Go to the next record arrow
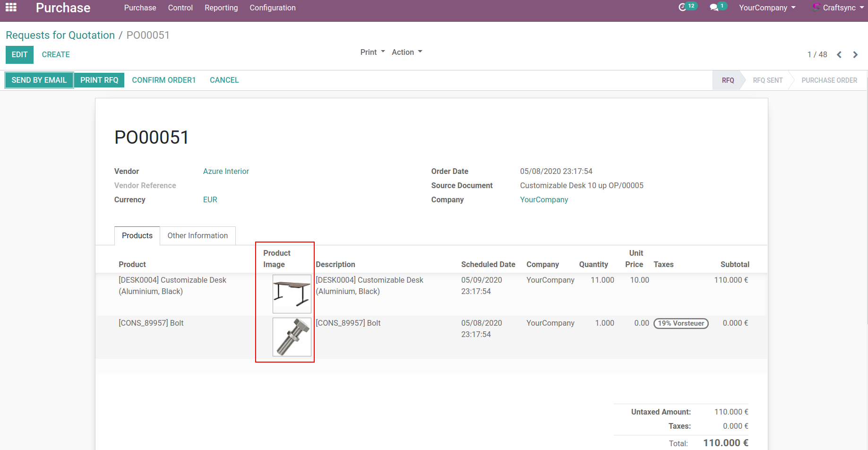This screenshot has height=450, width=868. [855, 55]
